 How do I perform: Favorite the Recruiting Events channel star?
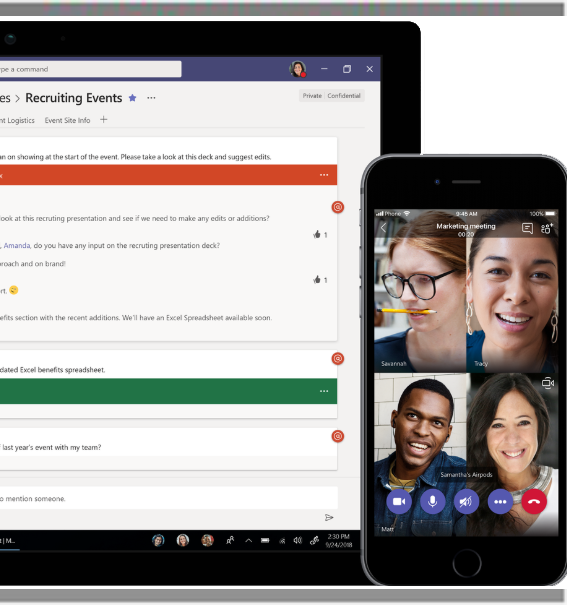click(132, 98)
